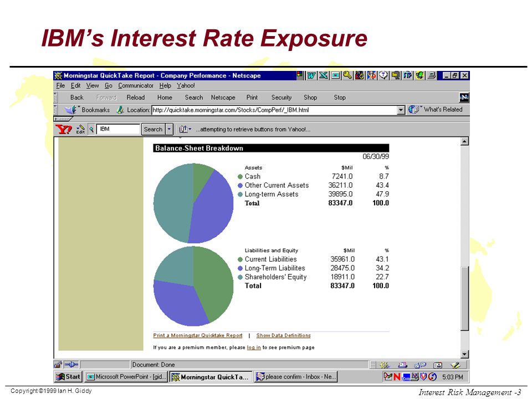
Task: Open Composer pen icon in component bar
Action: [x=454, y=365]
